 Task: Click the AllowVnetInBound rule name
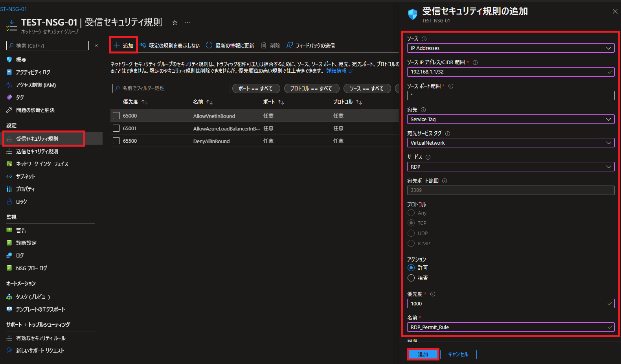point(214,116)
